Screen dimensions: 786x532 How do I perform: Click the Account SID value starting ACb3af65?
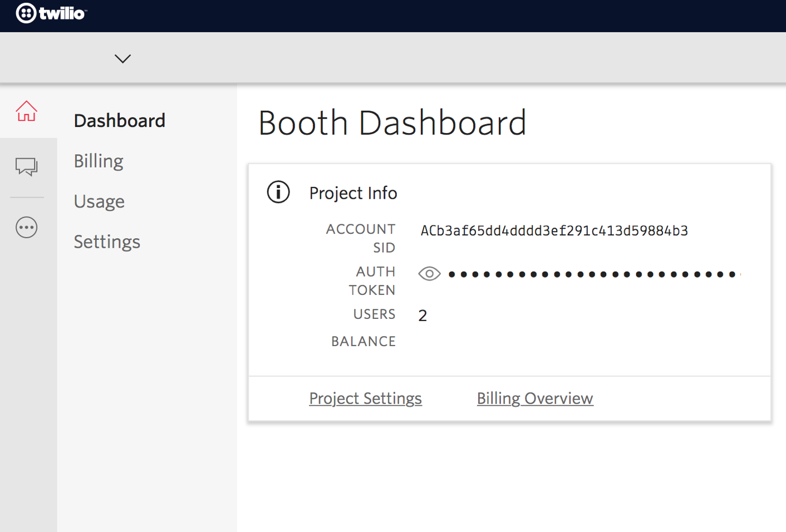[x=554, y=231]
